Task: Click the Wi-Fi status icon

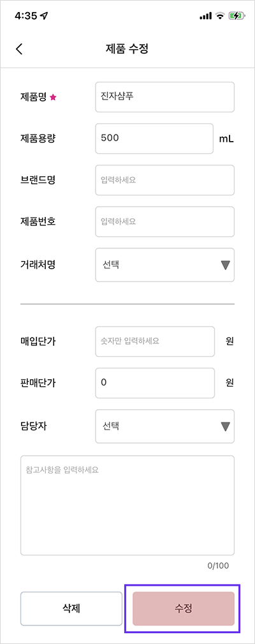Action: tap(221, 16)
